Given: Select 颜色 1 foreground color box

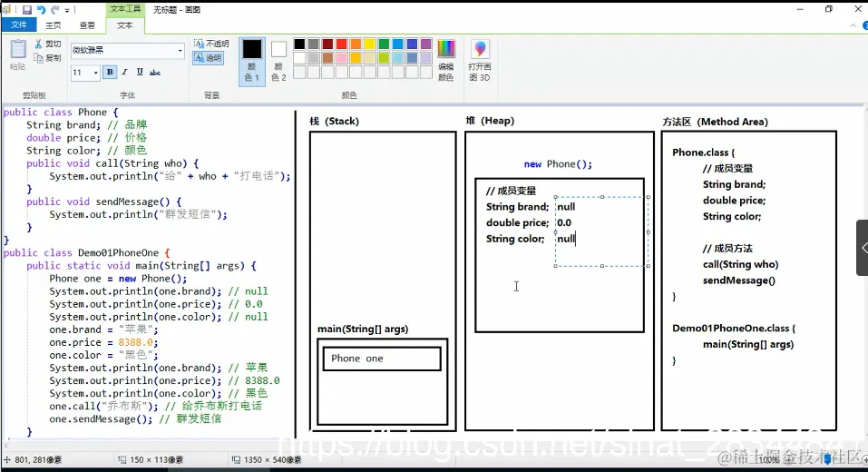Looking at the screenshot, I should click(252, 60).
